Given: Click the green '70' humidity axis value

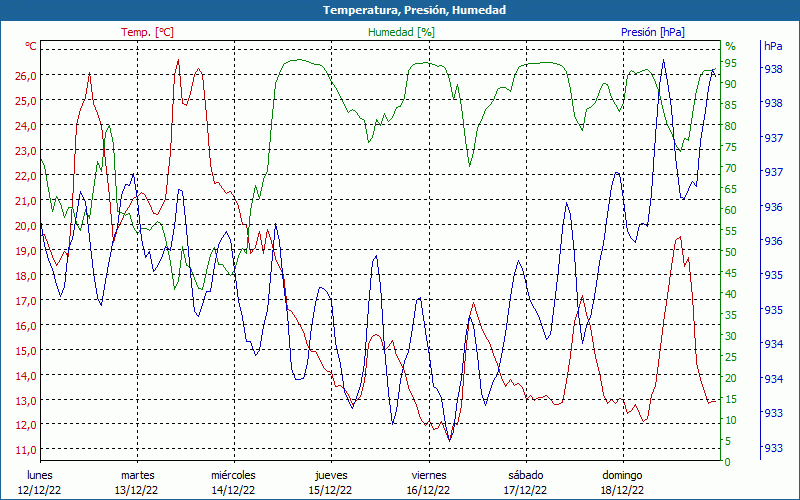Looking at the screenshot, I should 731,168.
